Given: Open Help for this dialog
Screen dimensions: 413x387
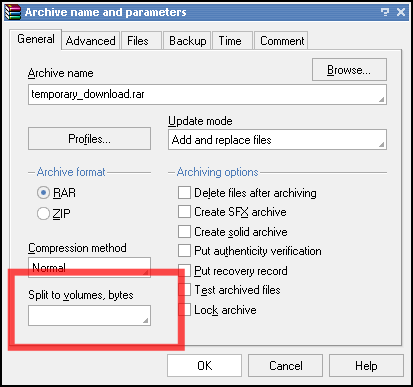Looking at the screenshot, I should pos(366,366).
